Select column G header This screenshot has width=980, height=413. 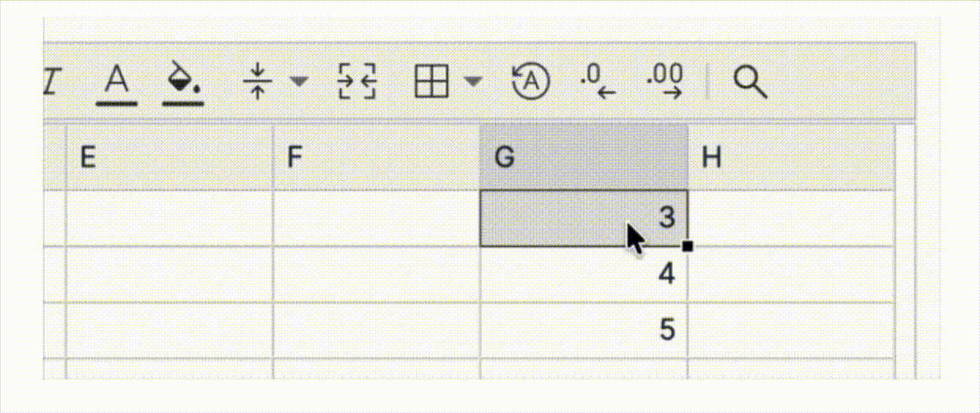click(583, 158)
